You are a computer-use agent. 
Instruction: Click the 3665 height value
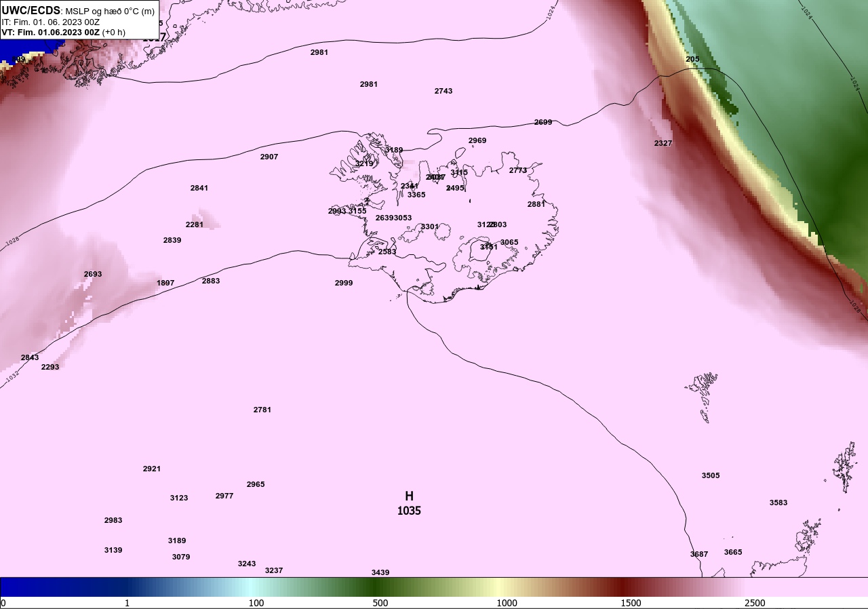733,552
